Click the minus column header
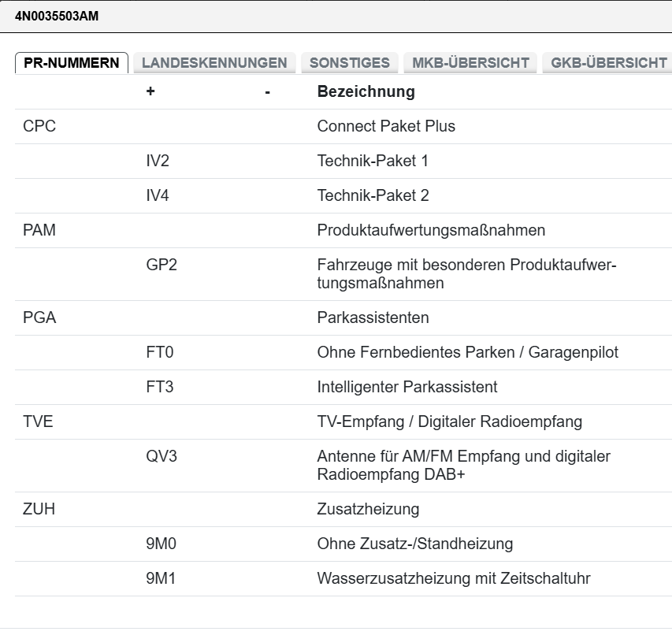 click(267, 92)
